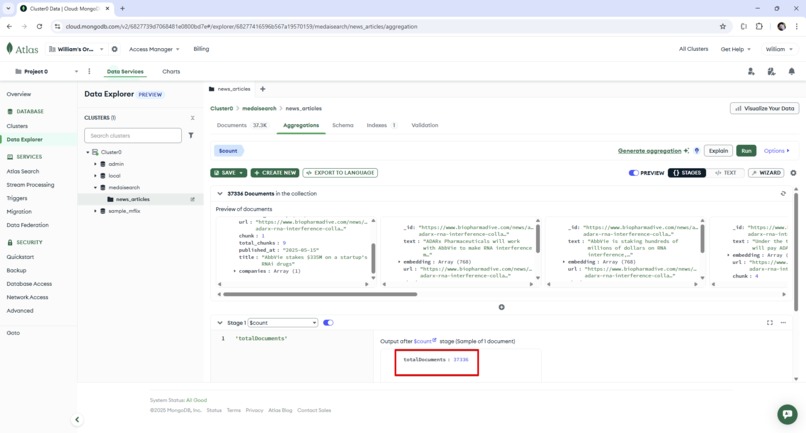Focus the Search clusters input field
The width and height of the screenshot is (806, 433).
pyautogui.click(x=133, y=136)
